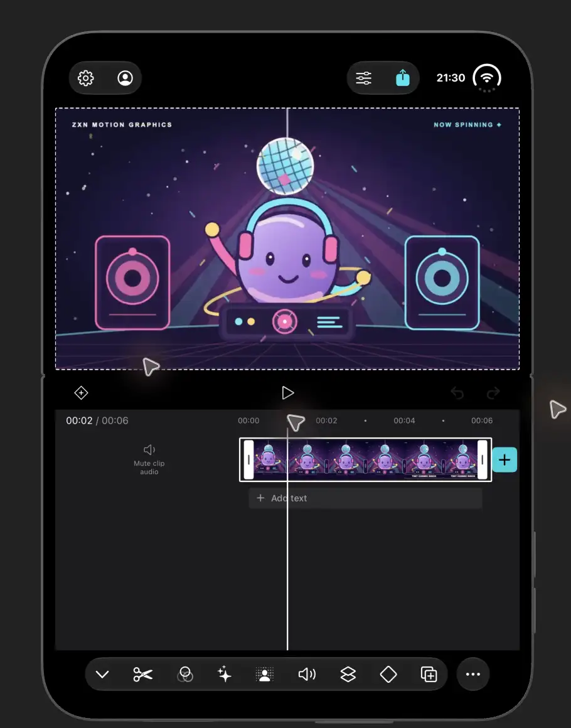This screenshot has height=728, width=571.
Task: Open the overlapping circles filter tool
Action: click(184, 674)
